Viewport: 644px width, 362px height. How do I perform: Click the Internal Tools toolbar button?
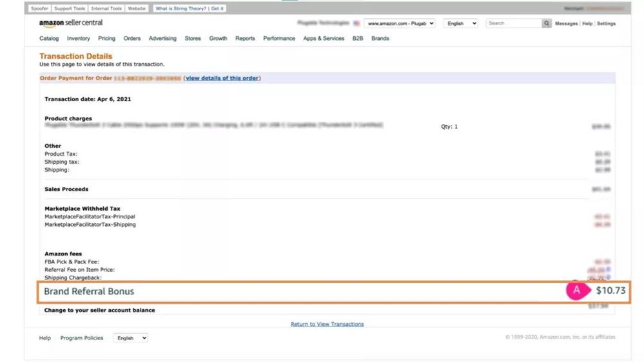(106, 8)
